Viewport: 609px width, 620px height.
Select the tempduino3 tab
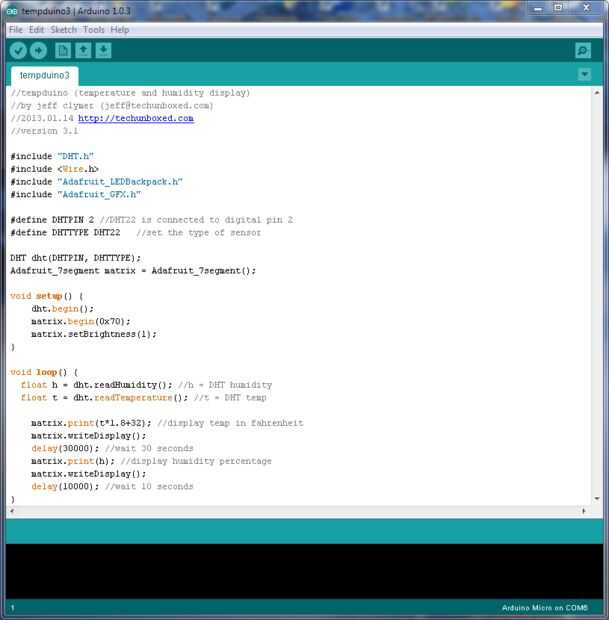pos(45,75)
